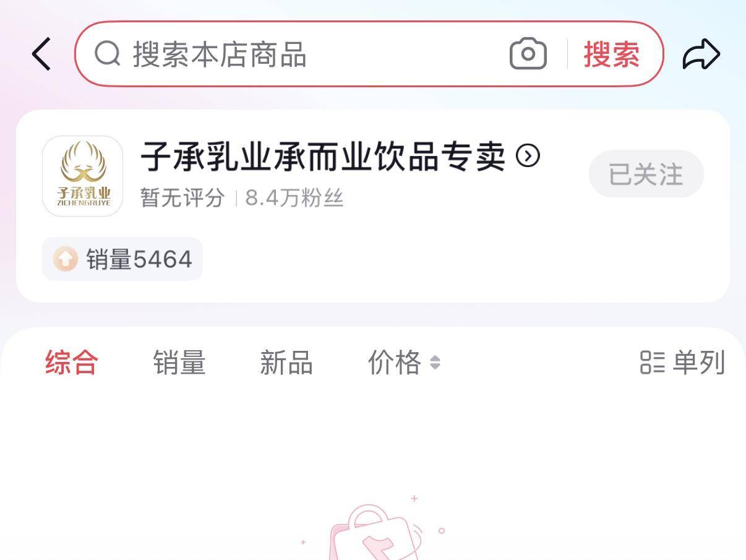This screenshot has width=746, height=560.
Task: Open the 子承乳业 shop logo
Action: point(82,176)
